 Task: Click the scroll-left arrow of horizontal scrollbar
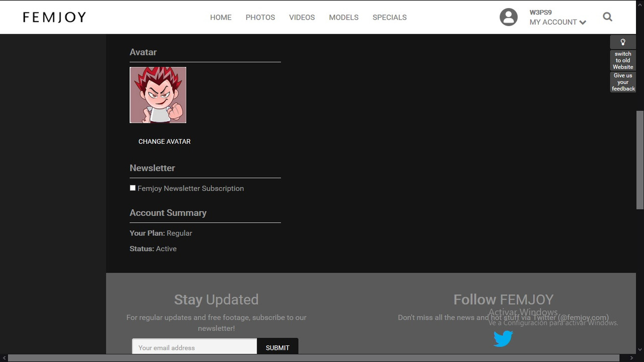4,358
